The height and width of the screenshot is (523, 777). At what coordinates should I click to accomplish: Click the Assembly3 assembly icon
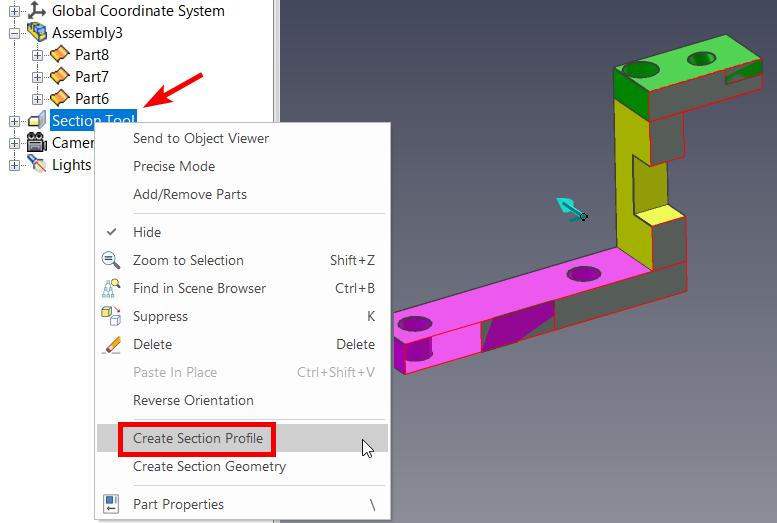pyautogui.click(x=37, y=32)
